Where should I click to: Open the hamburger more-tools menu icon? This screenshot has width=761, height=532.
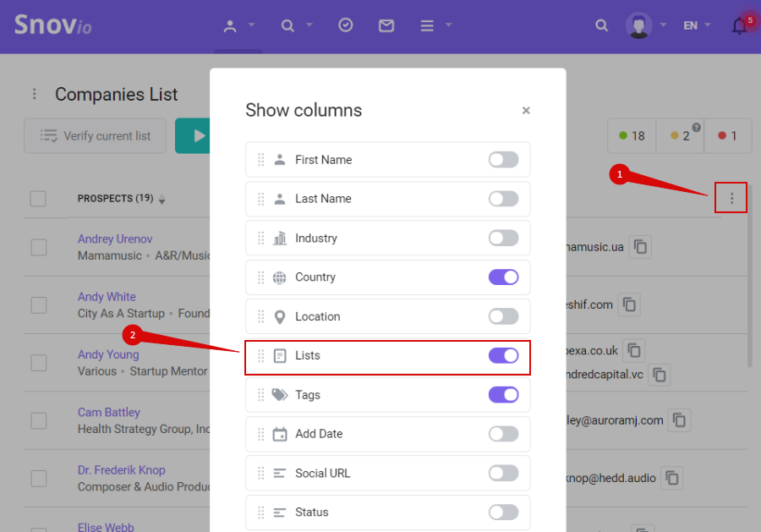[427, 25]
